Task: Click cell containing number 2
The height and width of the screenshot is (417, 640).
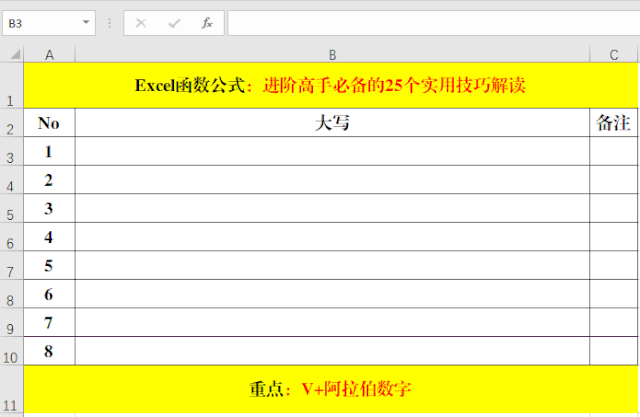Action: pos(49,180)
